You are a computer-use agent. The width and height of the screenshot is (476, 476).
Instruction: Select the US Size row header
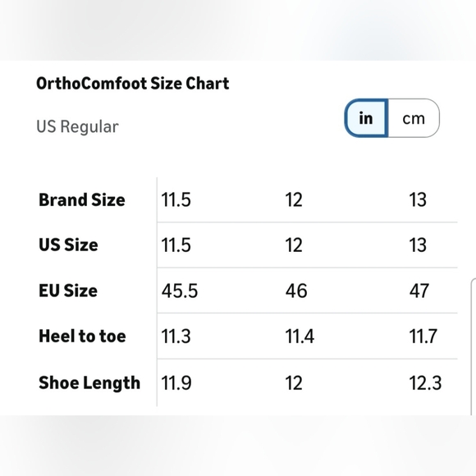tap(68, 245)
